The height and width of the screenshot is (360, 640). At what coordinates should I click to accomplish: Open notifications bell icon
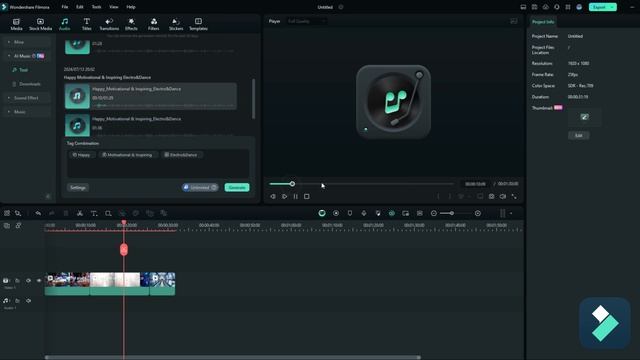557,7
